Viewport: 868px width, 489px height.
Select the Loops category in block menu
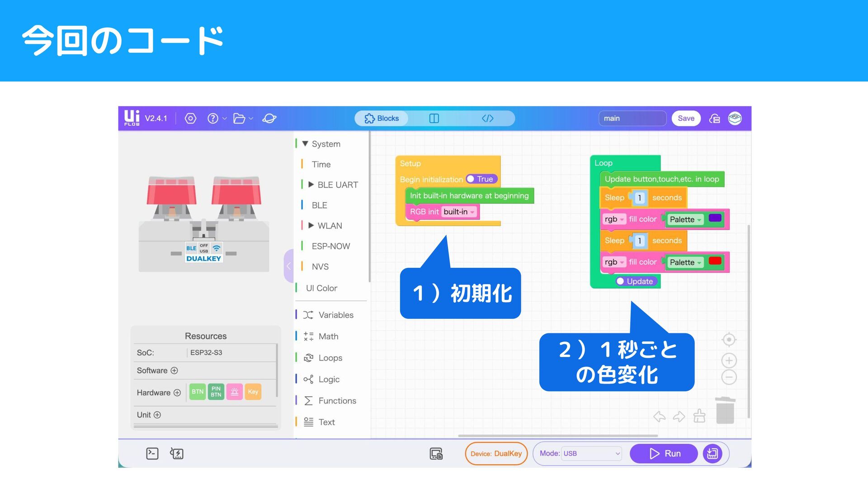[x=330, y=358]
